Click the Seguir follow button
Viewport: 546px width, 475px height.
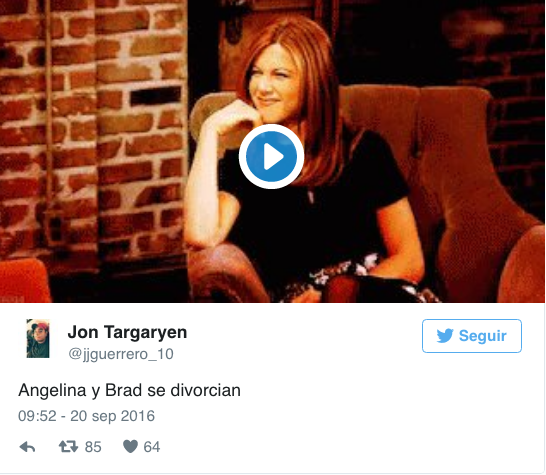(472, 336)
